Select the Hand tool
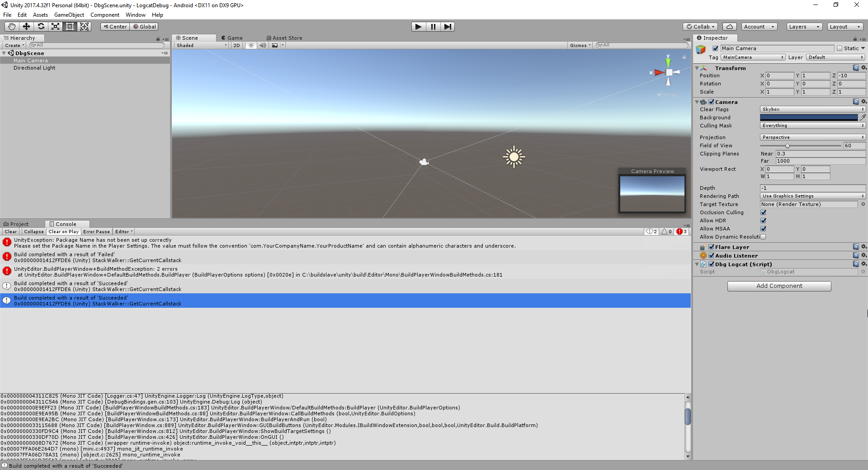 (12, 27)
